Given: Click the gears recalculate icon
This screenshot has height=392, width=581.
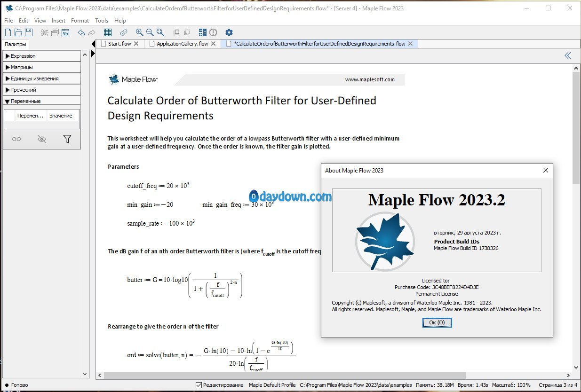Looking at the screenshot, I should click(x=124, y=32).
